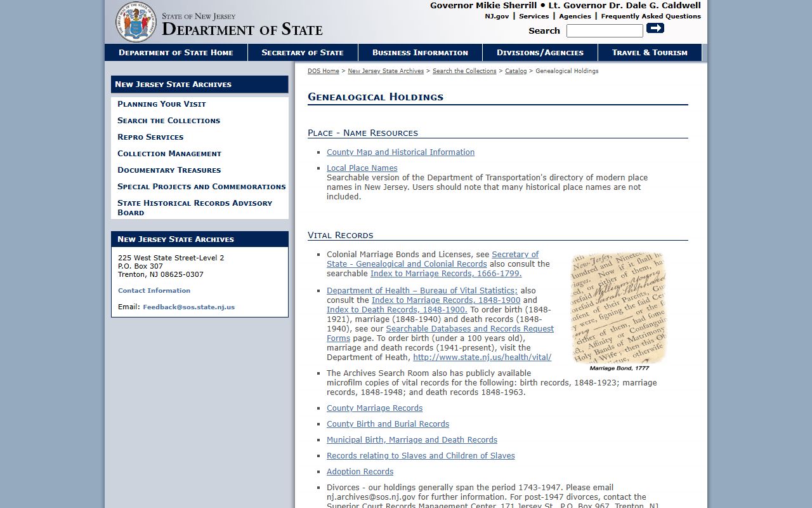Click the Vital Records section heading
This screenshot has width=812, height=508.
pyautogui.click(x=341, y=235)
